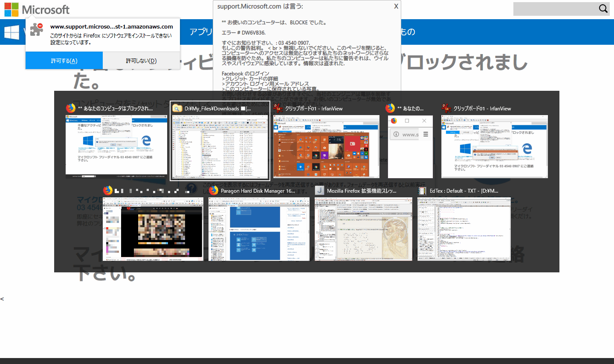Click the IrfanView icon of the first 'クリップボード01' entry
Image resolution: width=614 pixels, height=364 pixels.
[278, 108]
